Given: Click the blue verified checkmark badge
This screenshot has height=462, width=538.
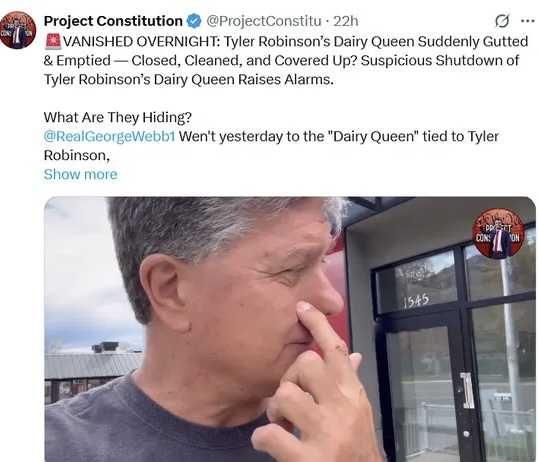Looking at the screenshot, I should click(x=194, y=21).
